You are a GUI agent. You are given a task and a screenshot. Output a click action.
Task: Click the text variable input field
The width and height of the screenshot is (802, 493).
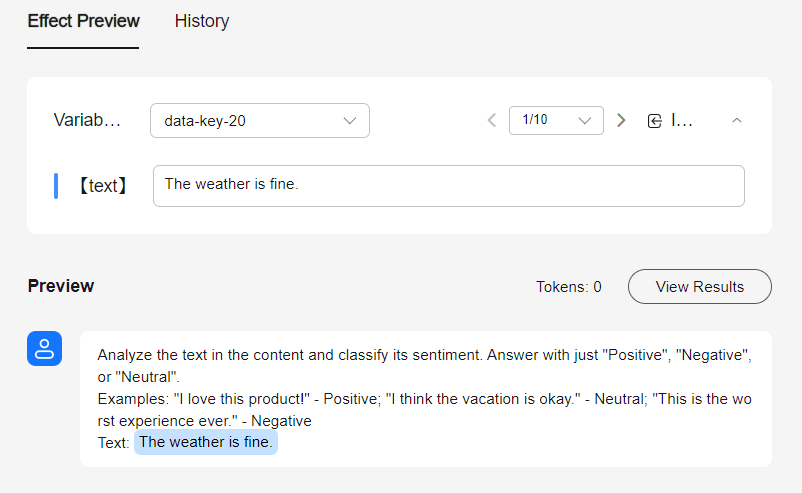[448, 185]
